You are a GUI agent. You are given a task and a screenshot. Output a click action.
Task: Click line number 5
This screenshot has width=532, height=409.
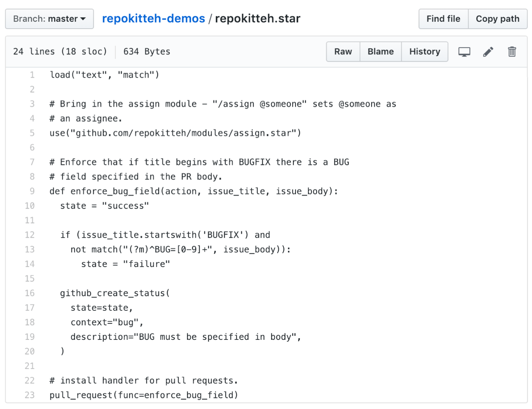(x=32, y=133)
